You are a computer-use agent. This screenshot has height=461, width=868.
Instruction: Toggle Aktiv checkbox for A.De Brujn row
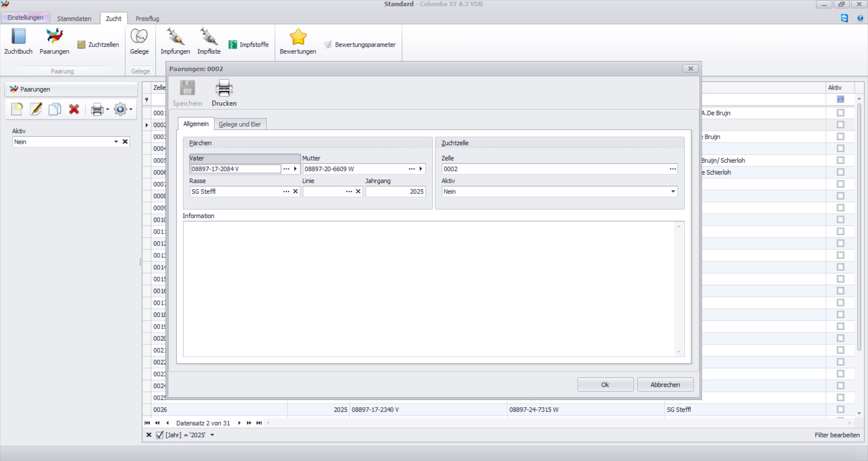pos(840,113)
